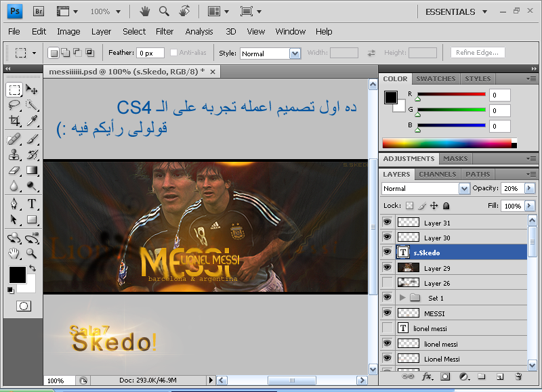Hide Layer 31 using its eye icon
This screenshot has height=392, width=542.
click(387, 222)
